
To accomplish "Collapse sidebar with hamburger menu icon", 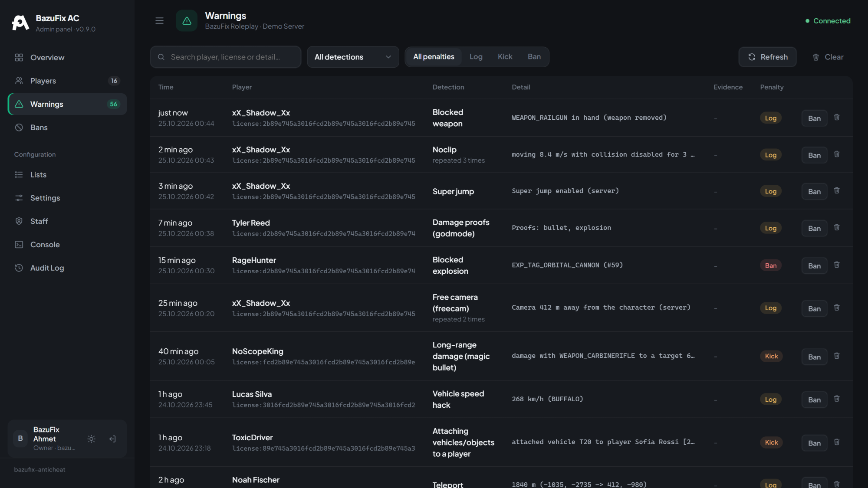I will point(159,20).
